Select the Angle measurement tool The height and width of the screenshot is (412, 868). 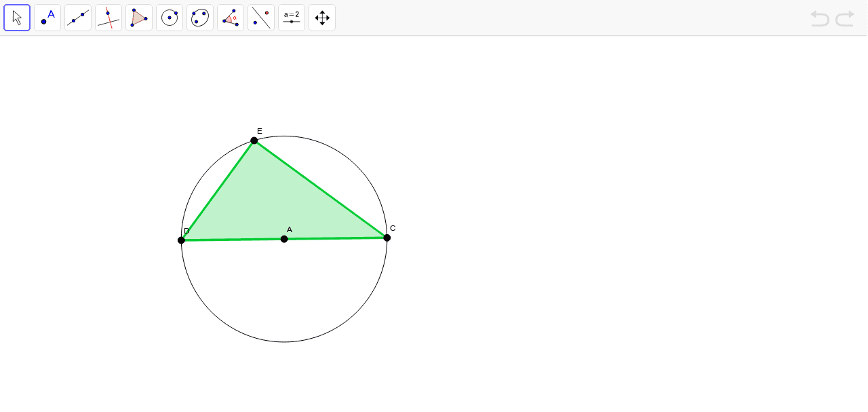(231, 18)
